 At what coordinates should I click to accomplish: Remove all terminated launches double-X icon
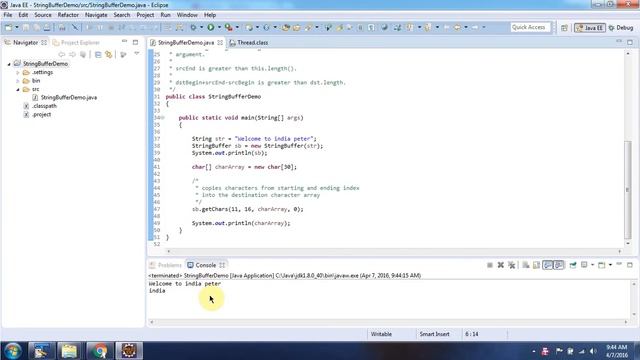click(x=511, y=265)
